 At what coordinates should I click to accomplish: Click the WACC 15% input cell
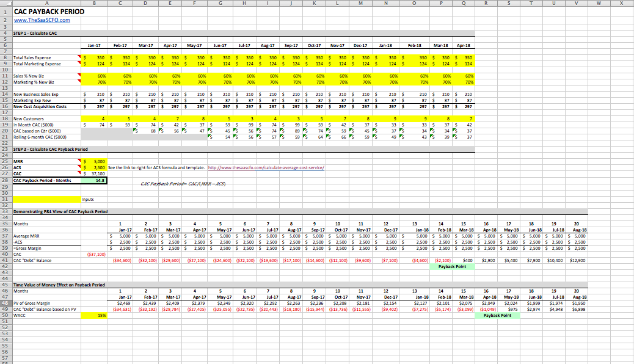tap(95, 315)
